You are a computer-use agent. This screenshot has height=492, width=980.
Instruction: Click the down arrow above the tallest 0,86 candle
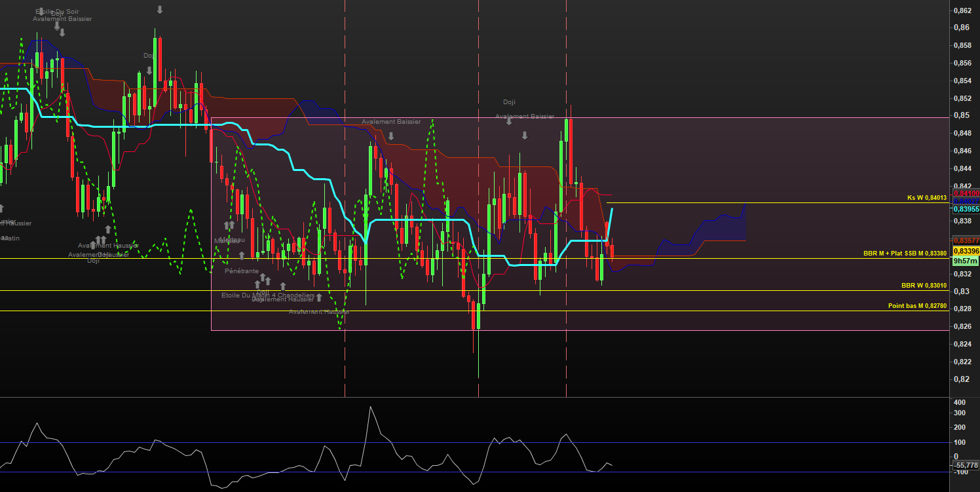pyautogui.click(x=160, y=10)
